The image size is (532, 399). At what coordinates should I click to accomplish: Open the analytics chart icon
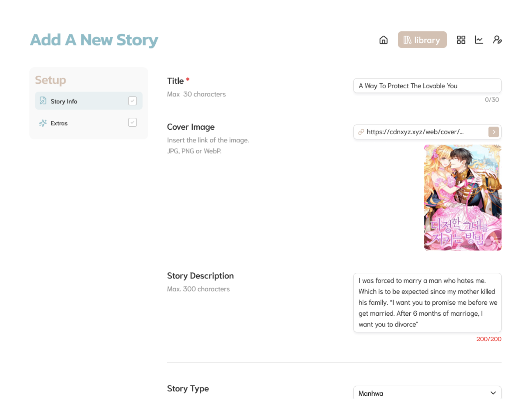coord(479,40)
